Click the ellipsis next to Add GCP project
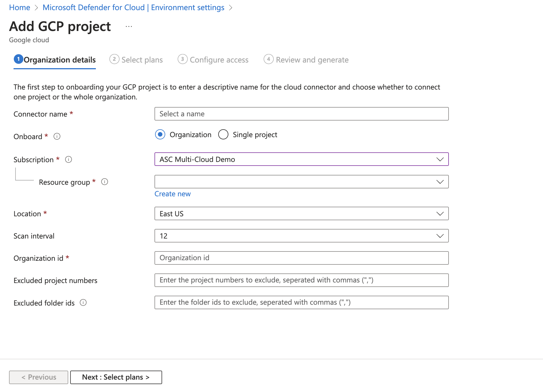 [129, 26]
